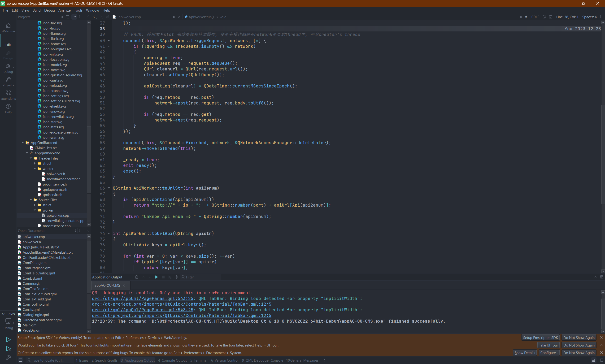
Task: Open Debug mode from left sidebar
Action: click(x=8, y=68)
